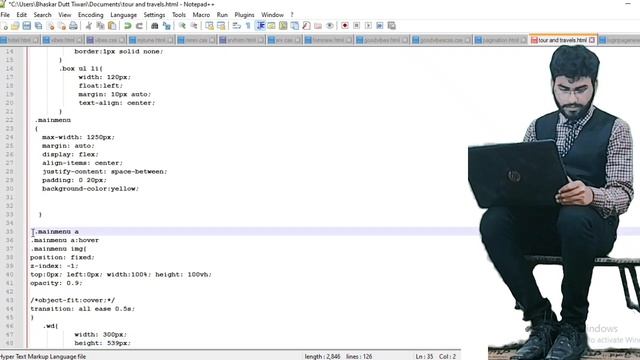The image size is (640, 360).
Task: Click the Redo toolbar icon
Action: tap(139, 26)
